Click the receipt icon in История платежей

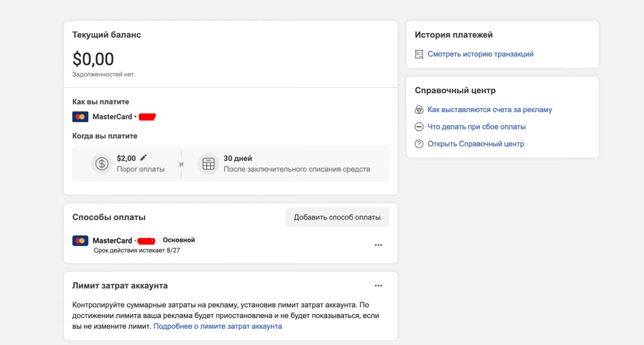click(x=419, y=54)
